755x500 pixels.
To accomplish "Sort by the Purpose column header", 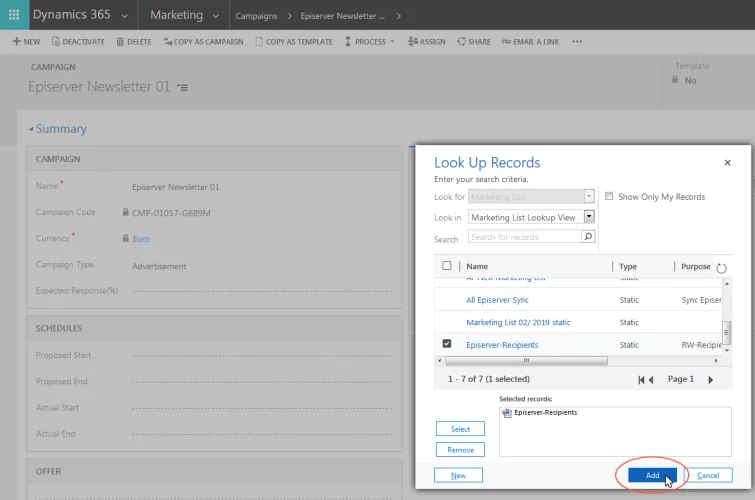I will [x=696, y=266].
